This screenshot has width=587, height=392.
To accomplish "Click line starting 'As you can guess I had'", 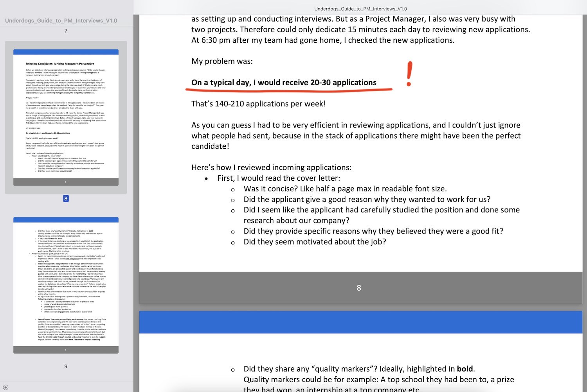I will tap(356, 125).
